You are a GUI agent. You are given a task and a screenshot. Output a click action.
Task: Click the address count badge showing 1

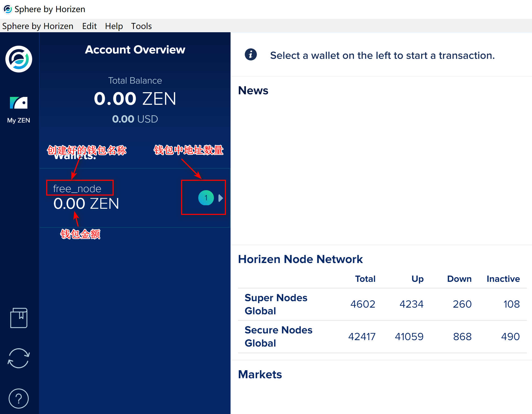point(206,198)
